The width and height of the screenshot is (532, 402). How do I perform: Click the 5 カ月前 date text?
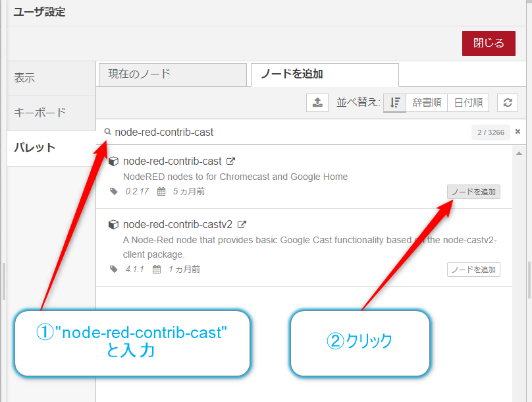point(189,192)
